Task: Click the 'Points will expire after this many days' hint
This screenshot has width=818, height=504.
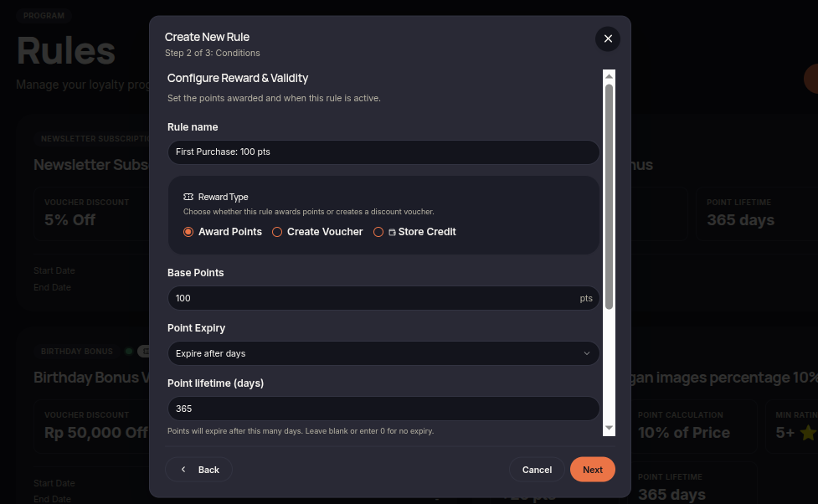Action: click(x=301, y=431)
